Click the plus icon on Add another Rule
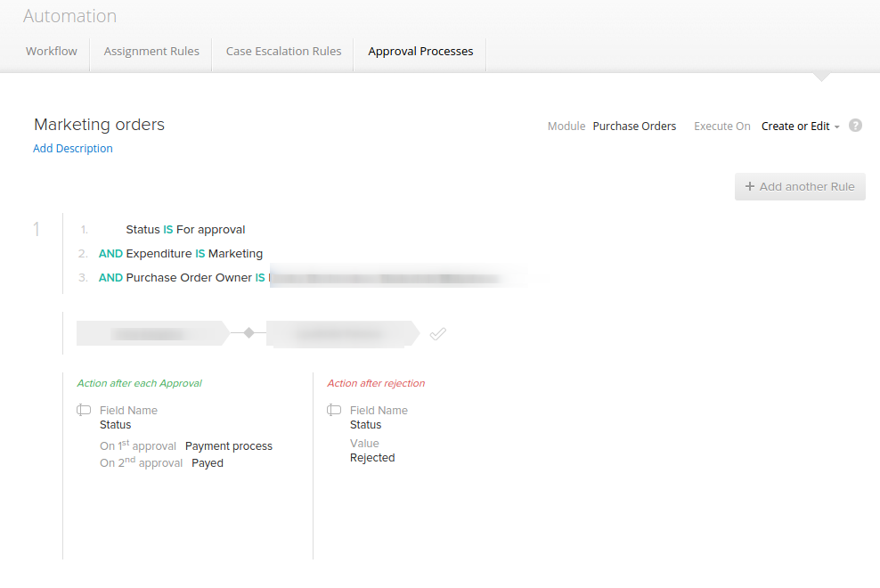This screenshot has height=588, width=880. point(750,186)
